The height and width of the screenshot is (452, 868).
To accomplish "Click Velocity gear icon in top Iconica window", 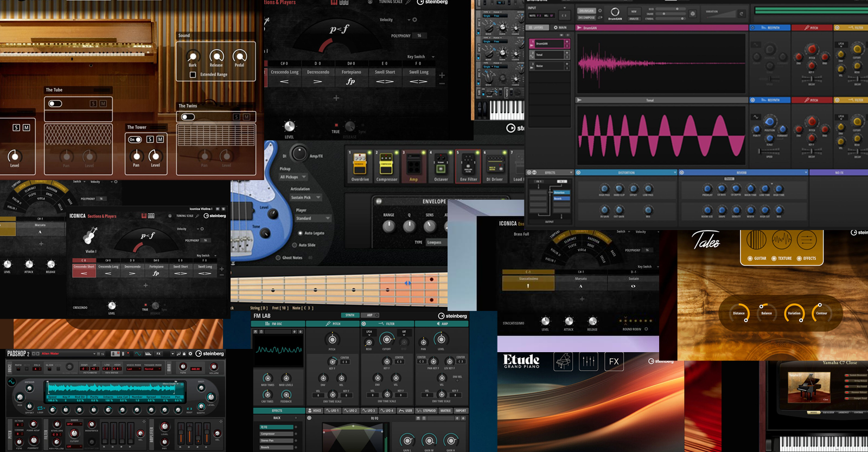I will 415,20.
